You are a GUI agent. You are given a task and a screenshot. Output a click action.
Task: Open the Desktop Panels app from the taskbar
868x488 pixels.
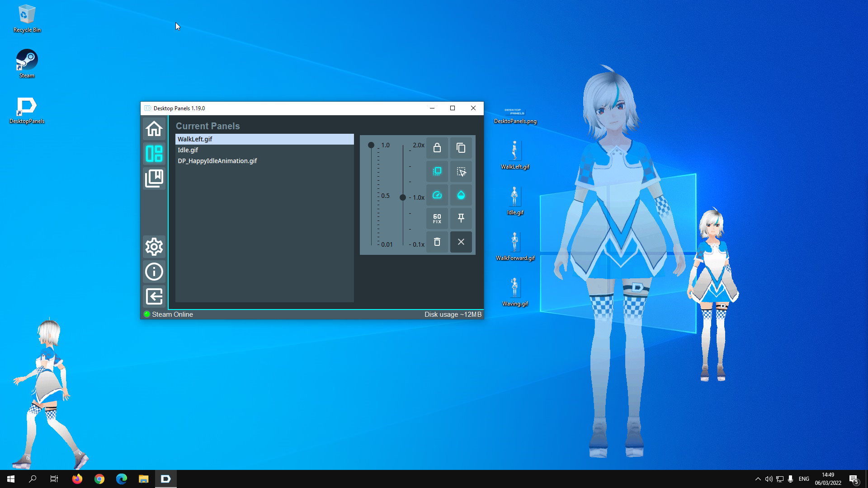tap(165, 479)
